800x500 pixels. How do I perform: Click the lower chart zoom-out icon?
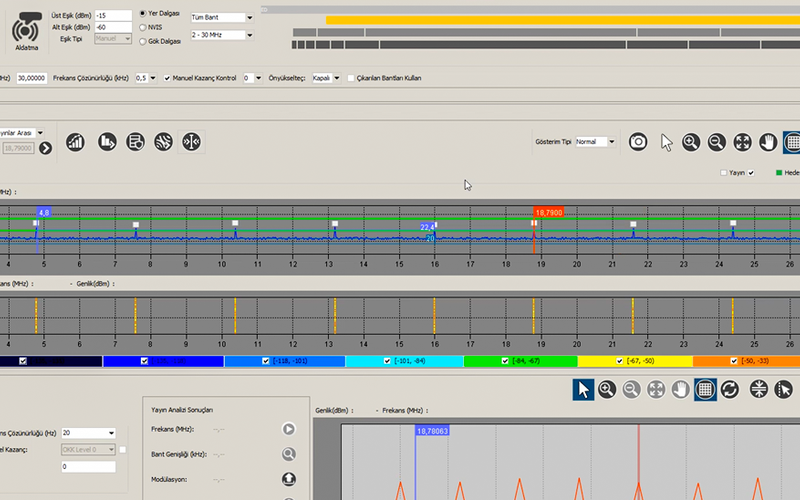[x=631, y=390]
